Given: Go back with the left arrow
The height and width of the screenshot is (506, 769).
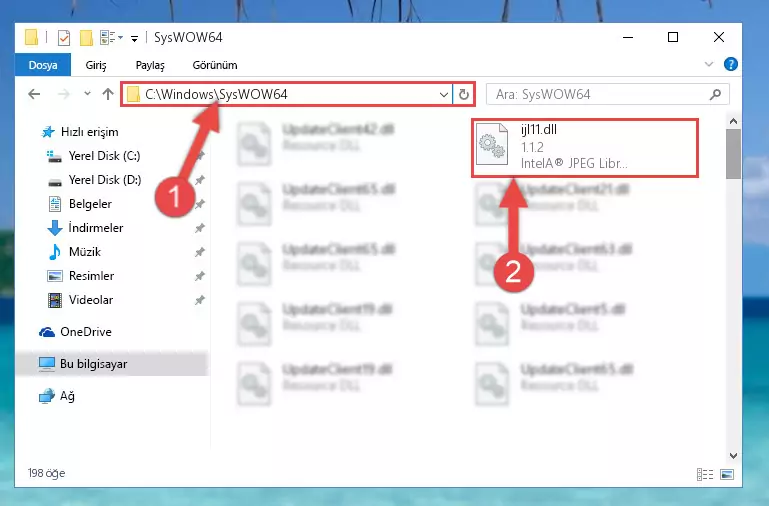Looking at the screenshot, I should click(34, 94).
